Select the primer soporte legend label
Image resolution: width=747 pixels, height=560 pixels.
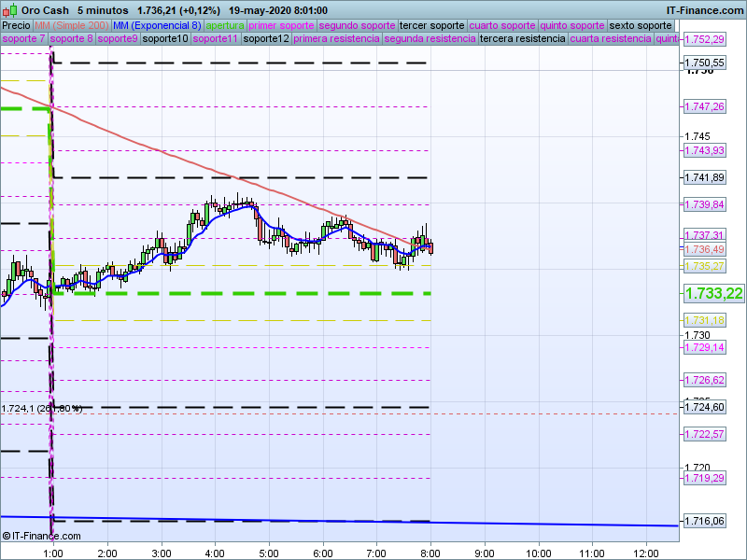(x=282, y=25)
